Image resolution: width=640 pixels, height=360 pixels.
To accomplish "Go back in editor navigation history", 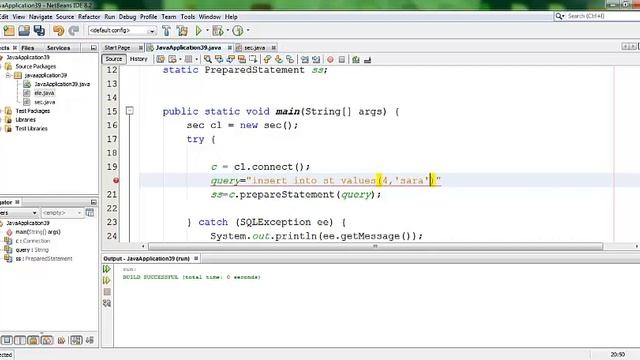I will coord(172,60).
